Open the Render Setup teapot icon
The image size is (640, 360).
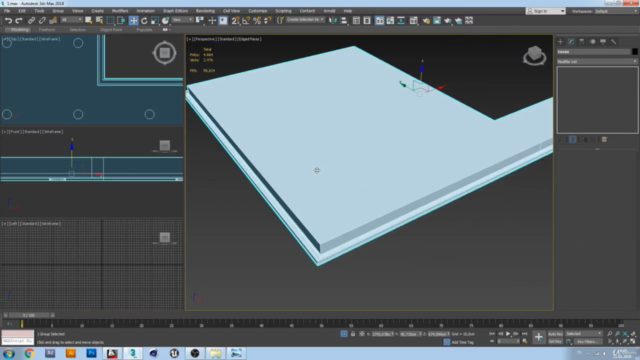[426, 20]
